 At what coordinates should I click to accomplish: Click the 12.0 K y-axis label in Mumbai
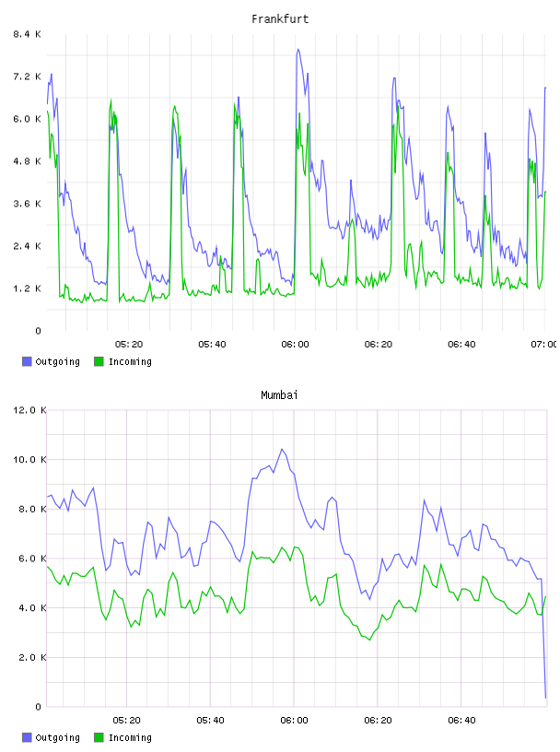29,410
